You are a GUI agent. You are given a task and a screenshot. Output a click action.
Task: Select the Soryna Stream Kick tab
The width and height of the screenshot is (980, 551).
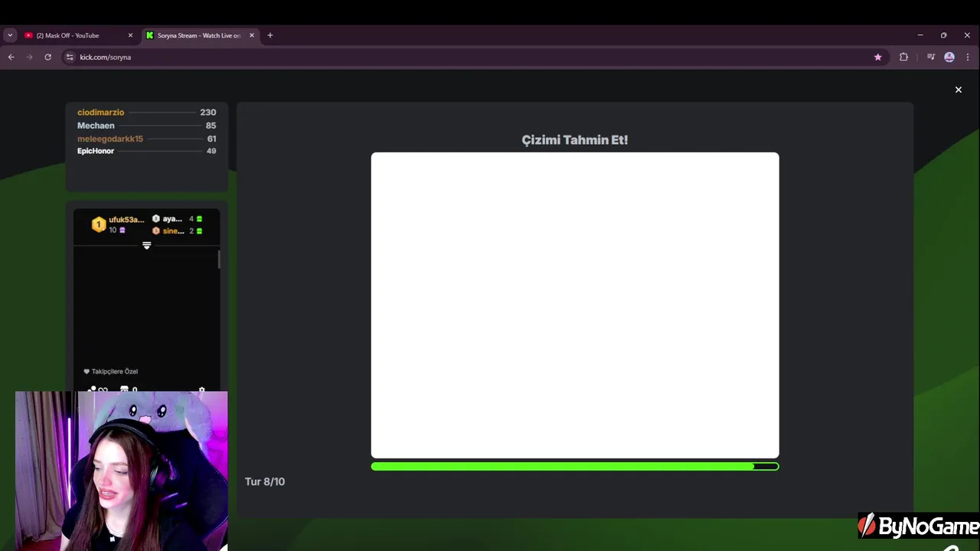199,35
